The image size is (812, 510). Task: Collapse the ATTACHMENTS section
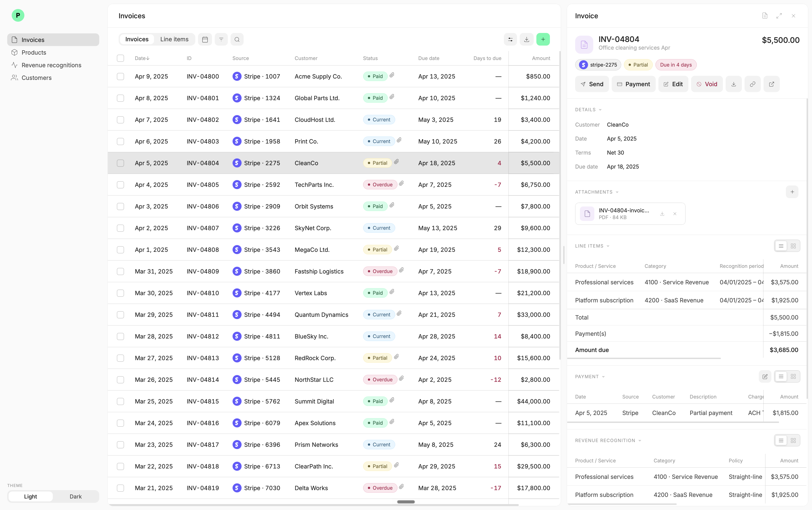click(597, 192)
